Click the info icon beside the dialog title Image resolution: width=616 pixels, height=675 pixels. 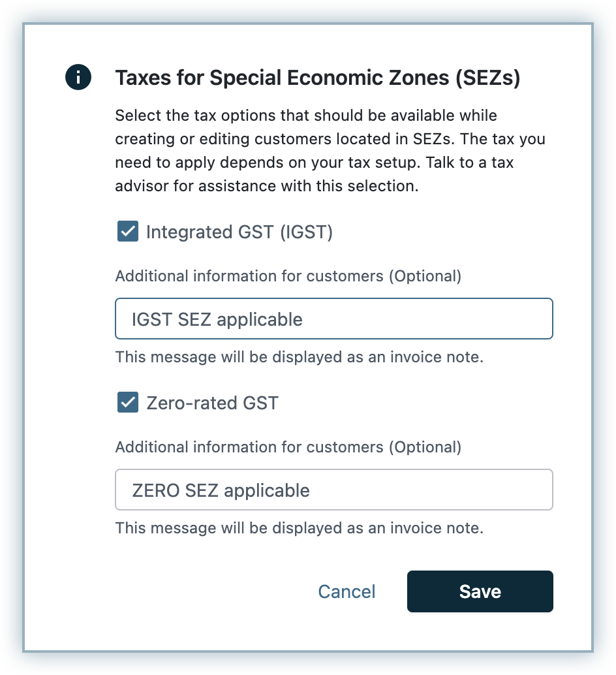pyautogui.click(x=78, y=78)
